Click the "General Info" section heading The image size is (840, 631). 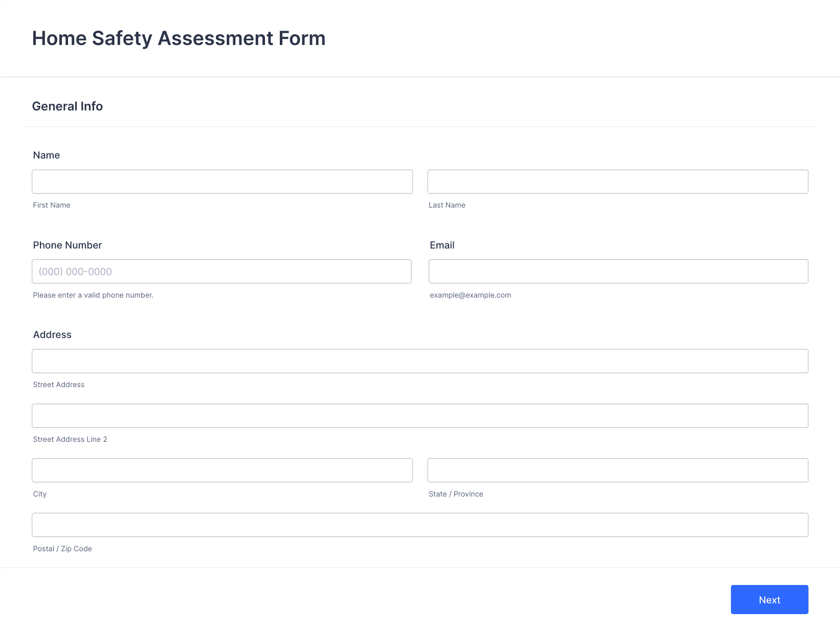pos(68,106)
